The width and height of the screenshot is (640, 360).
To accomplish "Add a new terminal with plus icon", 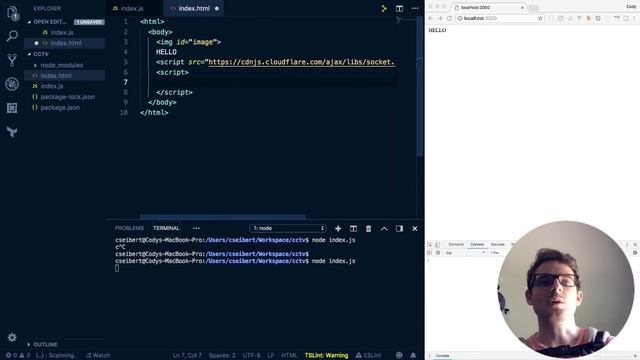I will pos(338,229).
